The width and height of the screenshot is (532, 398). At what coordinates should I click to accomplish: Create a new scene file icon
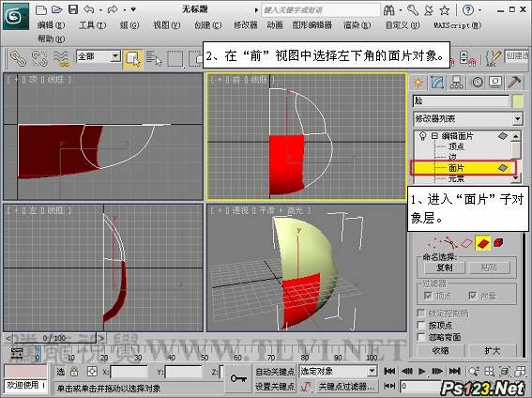click(x=40, y=9)
